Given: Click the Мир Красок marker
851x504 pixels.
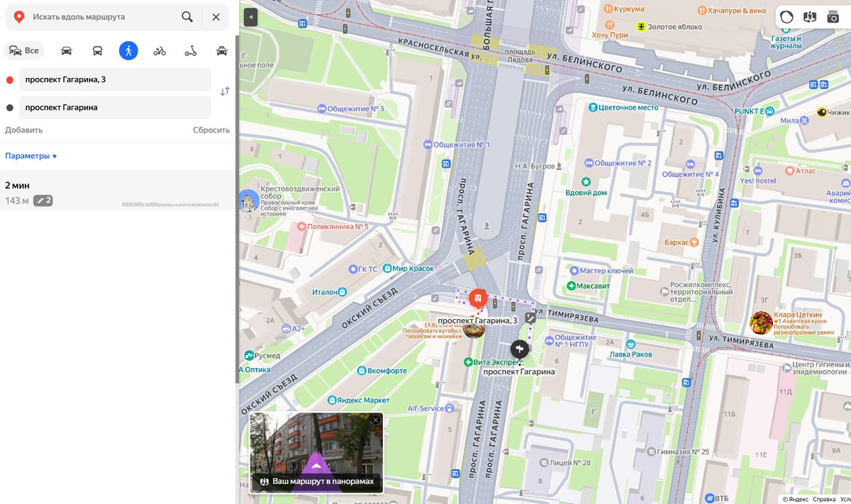Looking at the screenshot, I should pyautogui.click(x=386, y=269).
